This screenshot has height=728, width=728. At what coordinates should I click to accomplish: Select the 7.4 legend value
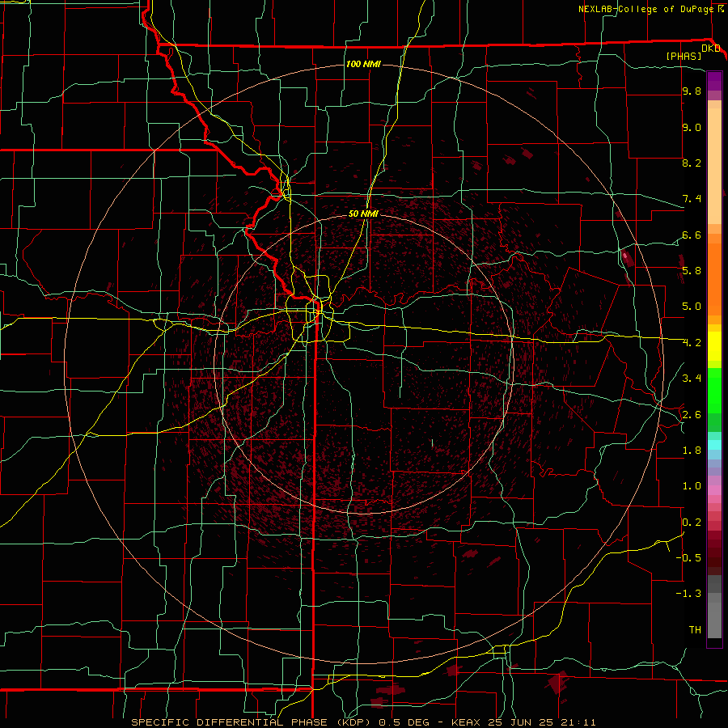[692, 199]
